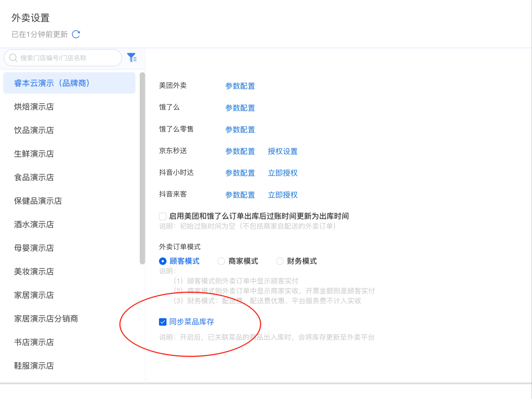Image resolution: width=532 pixels, height=399 pixels.
Task: Open 家居演示店分销商 store entry
Action: click(46, 319)
